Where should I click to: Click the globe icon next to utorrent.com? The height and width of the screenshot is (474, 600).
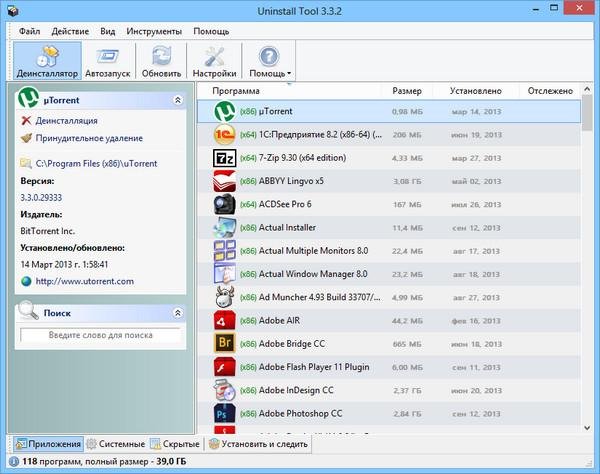(x=26, y=281)
